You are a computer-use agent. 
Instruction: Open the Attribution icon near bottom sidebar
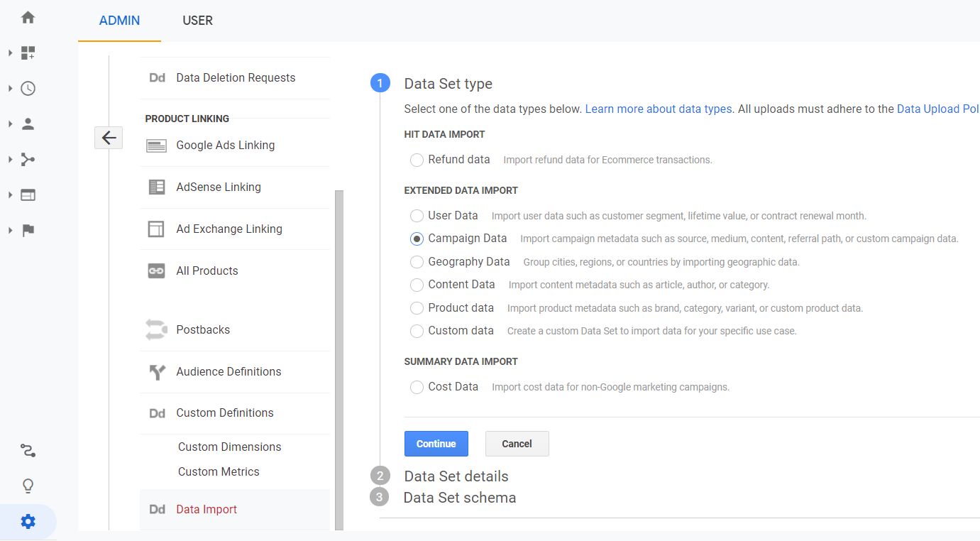pyautogui.click(x=27, y=450)
